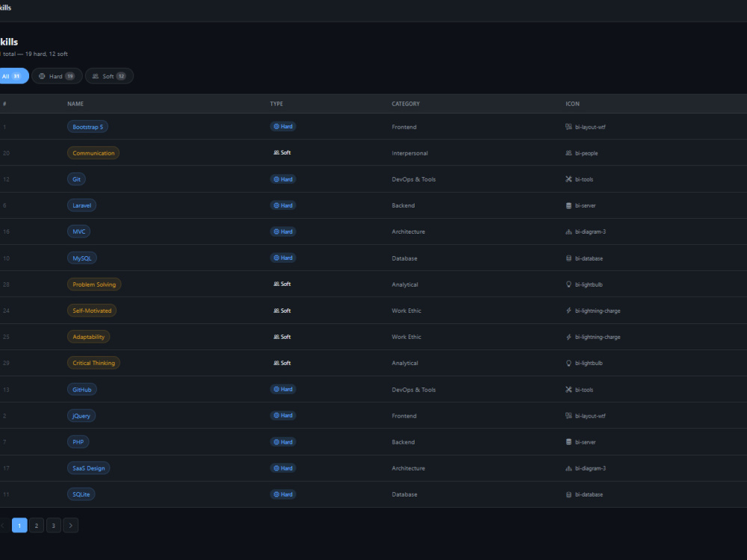The width and height of the screenshot is (747, 560).
Task: Click the NAME column header
Action: (75, 104)
